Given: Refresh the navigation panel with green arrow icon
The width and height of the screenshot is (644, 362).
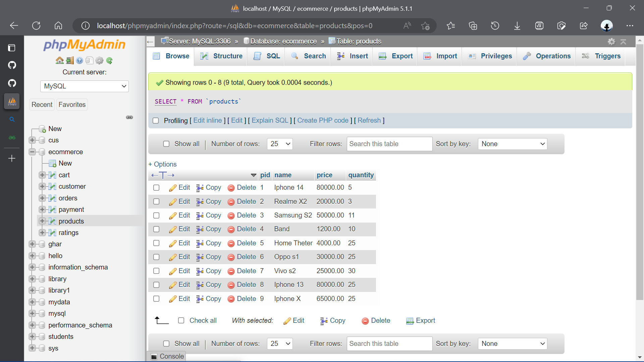Looking at the screenshot, I should pos(109,60).
